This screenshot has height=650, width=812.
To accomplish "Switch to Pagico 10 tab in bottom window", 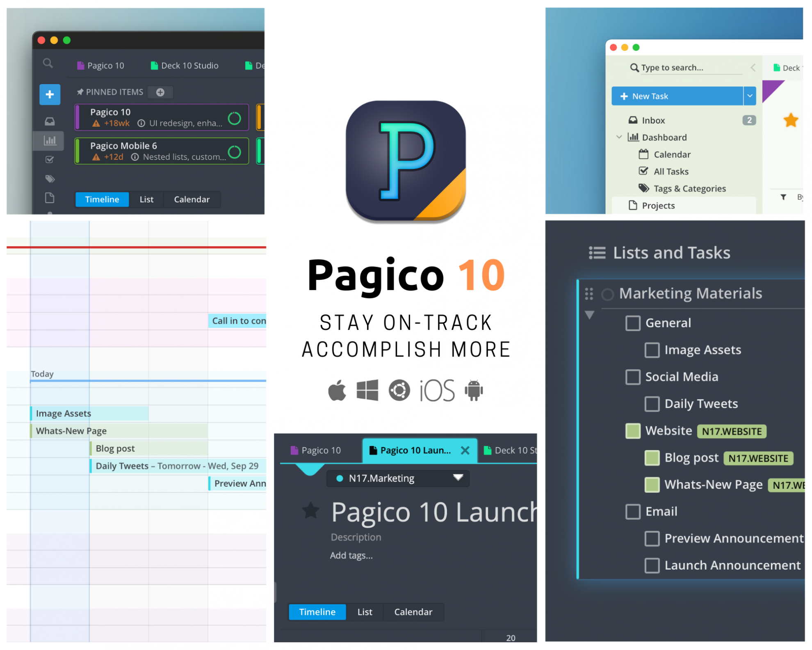I will [316, 451].
